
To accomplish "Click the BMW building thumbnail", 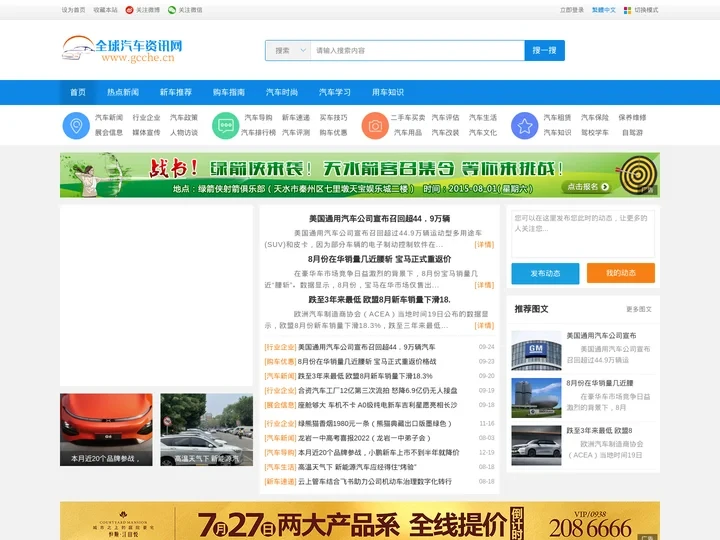I will [536, 398].
